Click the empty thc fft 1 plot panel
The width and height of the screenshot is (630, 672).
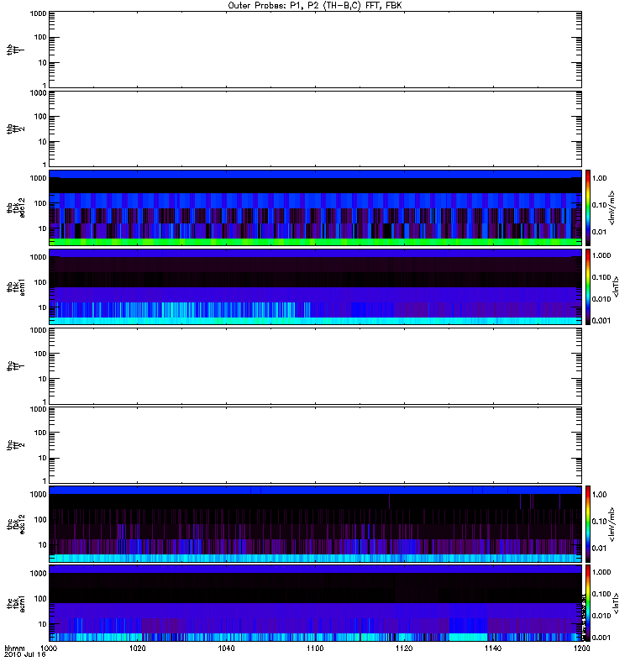[315, 366]
